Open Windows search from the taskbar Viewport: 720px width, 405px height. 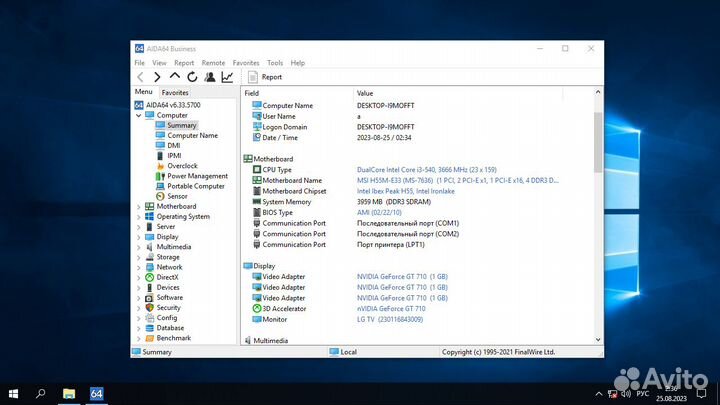[41, 393]
